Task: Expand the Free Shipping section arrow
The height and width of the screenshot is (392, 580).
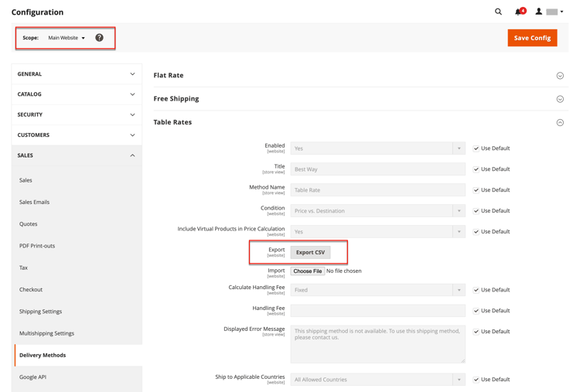Action: [x=560, y=99]
